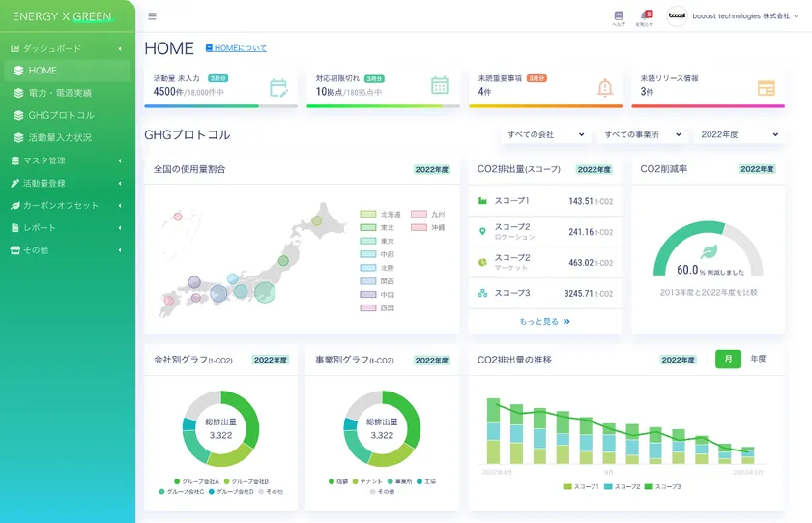Viewport: 812px width, 523px height.
Task: Click the pencil calendar icon on 活動量 未入力 card
Action: (278, 87)
